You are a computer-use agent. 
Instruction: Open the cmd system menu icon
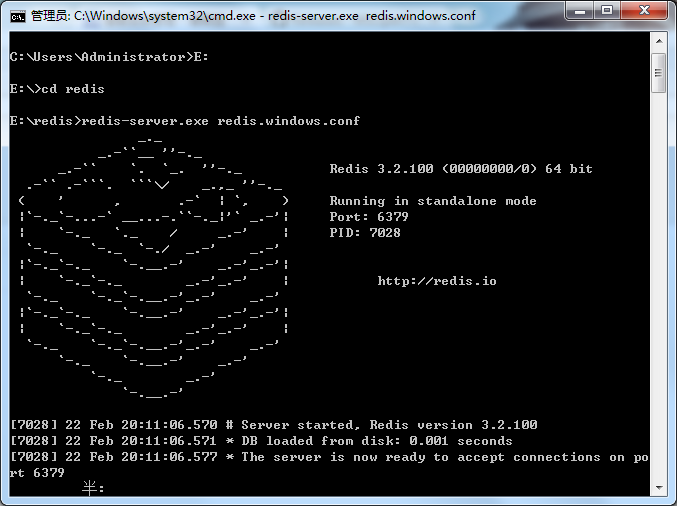coord(18,16)
